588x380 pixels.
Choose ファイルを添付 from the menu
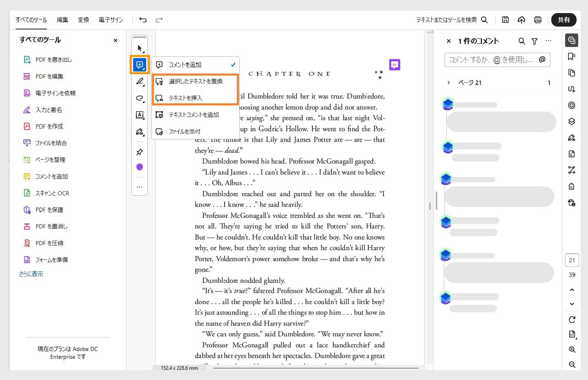pos(195,132)
